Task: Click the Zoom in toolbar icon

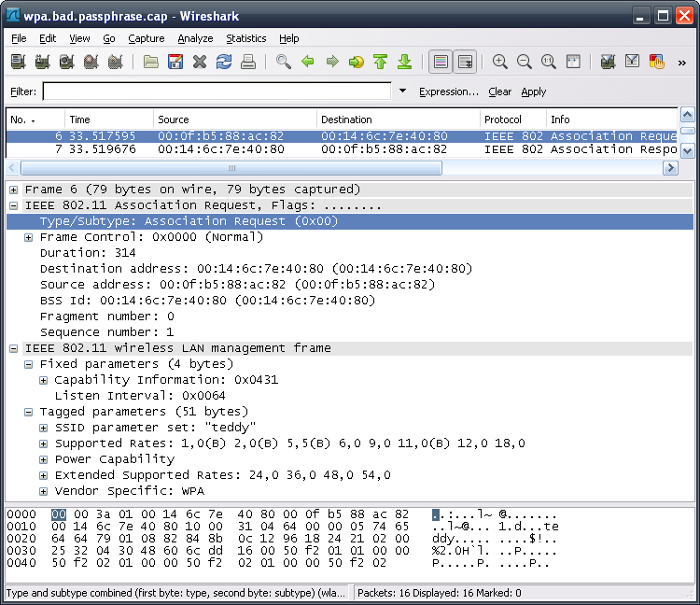Action: pyautogui.click(x=500, y=62)
